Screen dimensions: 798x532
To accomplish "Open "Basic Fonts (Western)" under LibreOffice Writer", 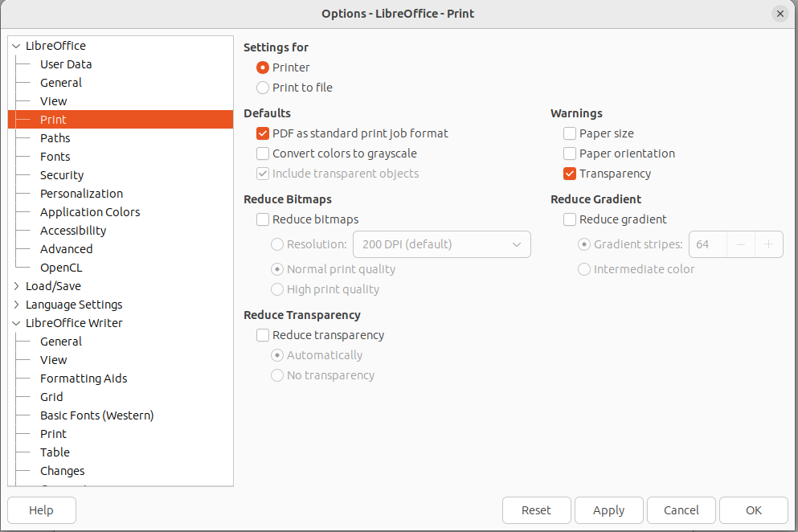I will (x=96, y=415).
